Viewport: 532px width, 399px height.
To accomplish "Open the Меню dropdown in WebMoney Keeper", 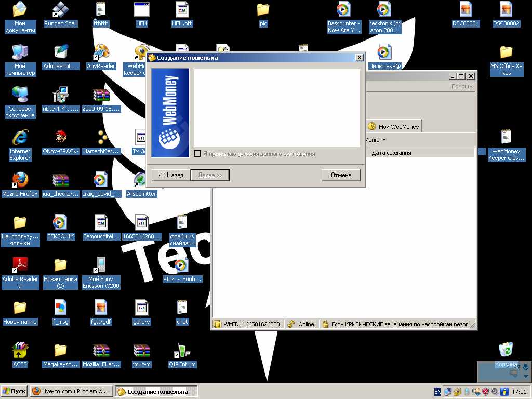I will click(x=375, y=140).
